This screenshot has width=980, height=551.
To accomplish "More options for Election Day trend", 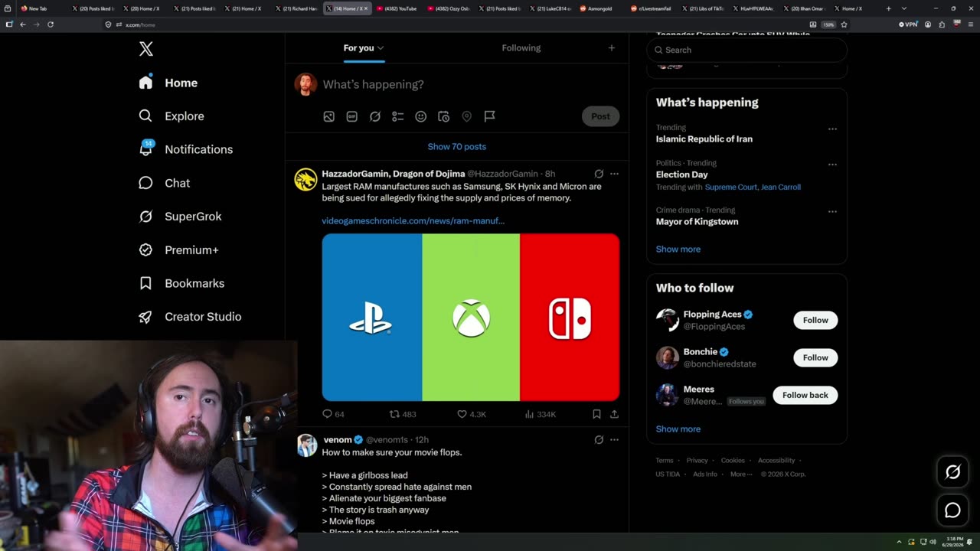I will coord(832,164).
